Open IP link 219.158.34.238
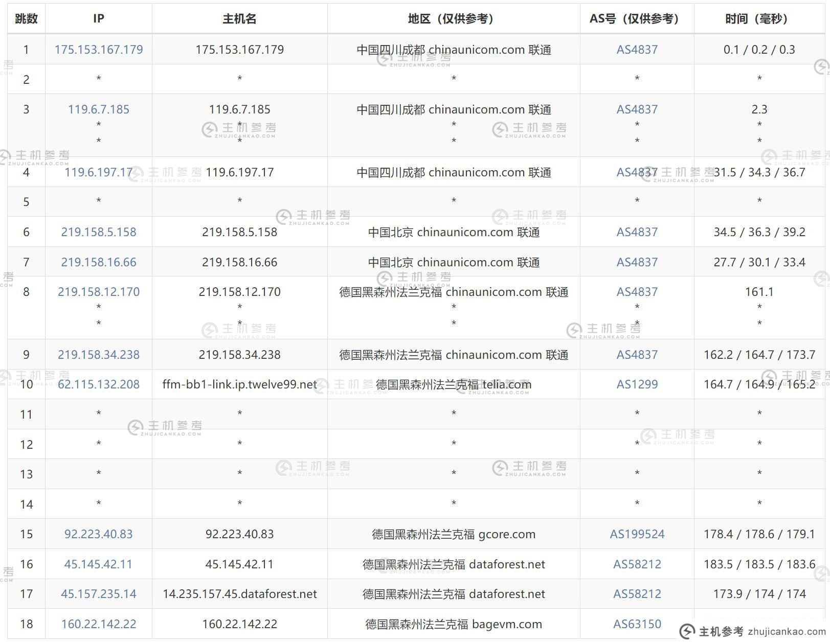The width and height of the screenshot is (830, 644). [x=99, y=355]
